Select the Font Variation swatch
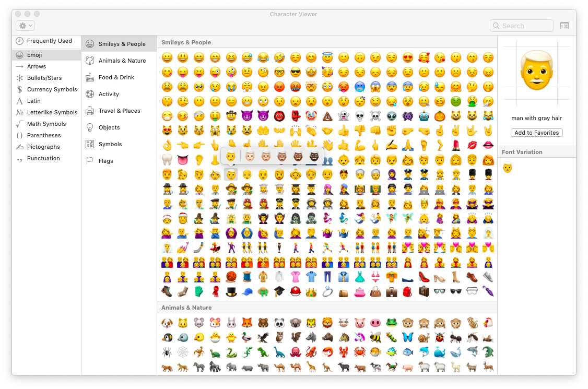This screenshot has height=389, width=588. point(507,168)
